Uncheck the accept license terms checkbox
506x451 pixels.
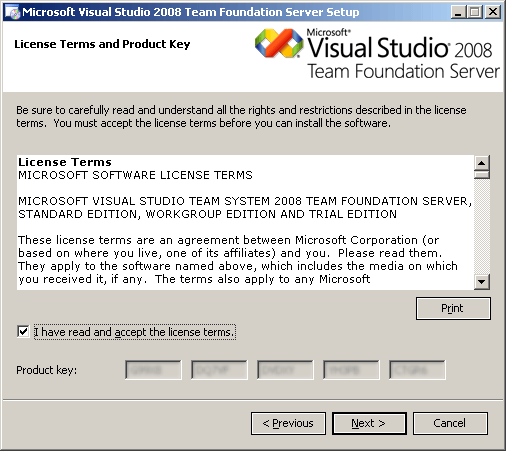pos(23,332)
